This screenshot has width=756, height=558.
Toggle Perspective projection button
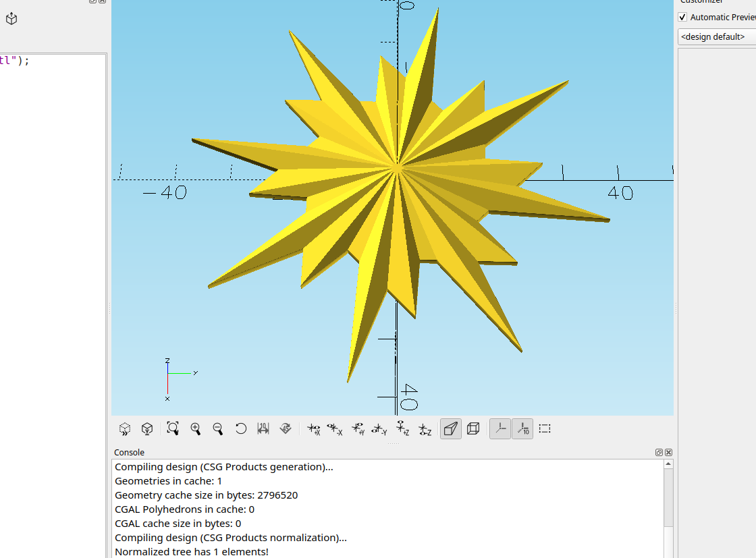coord(451,429)
